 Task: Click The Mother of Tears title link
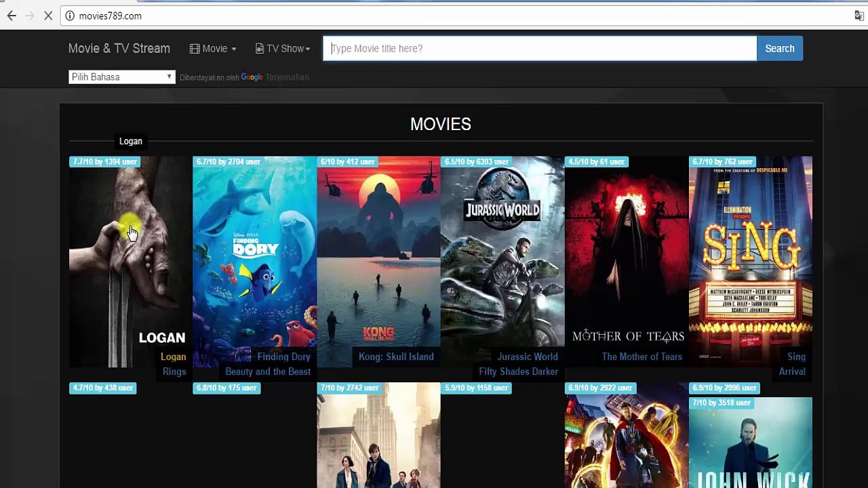pyautogui.click(x=642, y=357)
